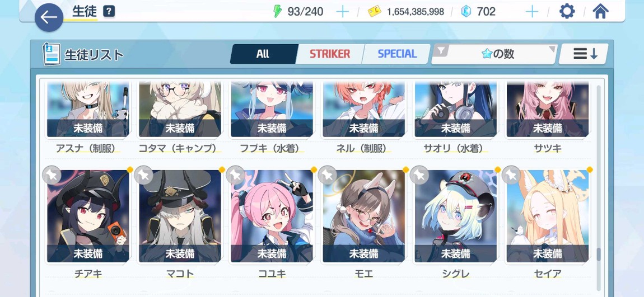Switch to the STRIKER tab
This screenshot has height=297, width=644.
coord(330,54)
